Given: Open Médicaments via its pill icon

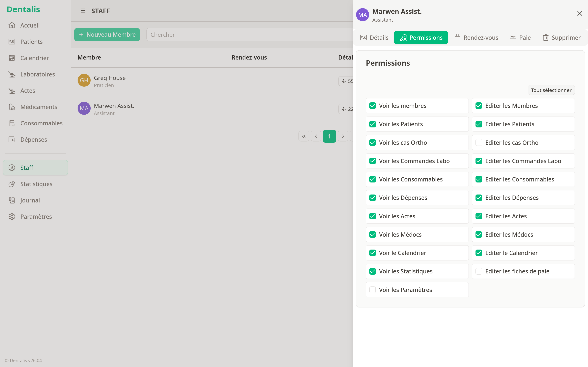Looking at the screenshot, I should (12, 107).
